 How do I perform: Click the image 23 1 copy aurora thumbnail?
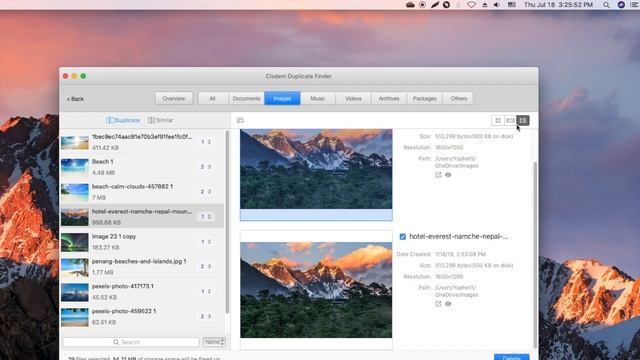point(75,242)
